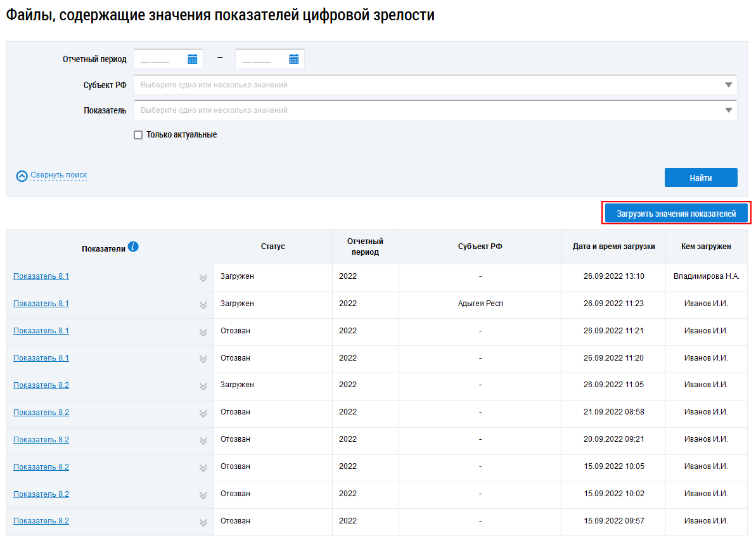Image resolution: width=756 pixels, height=545 pixels.
Task: Open the Показатель dropdown
Action: (435, 110)
